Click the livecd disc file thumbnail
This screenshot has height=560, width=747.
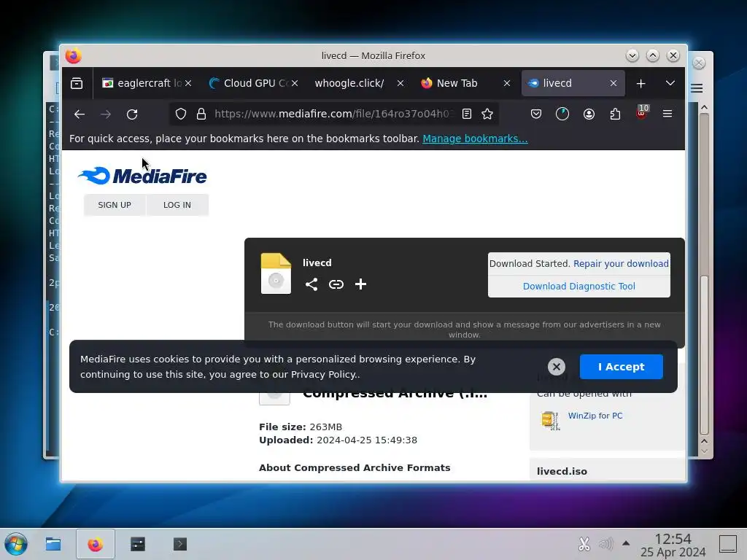276,274
